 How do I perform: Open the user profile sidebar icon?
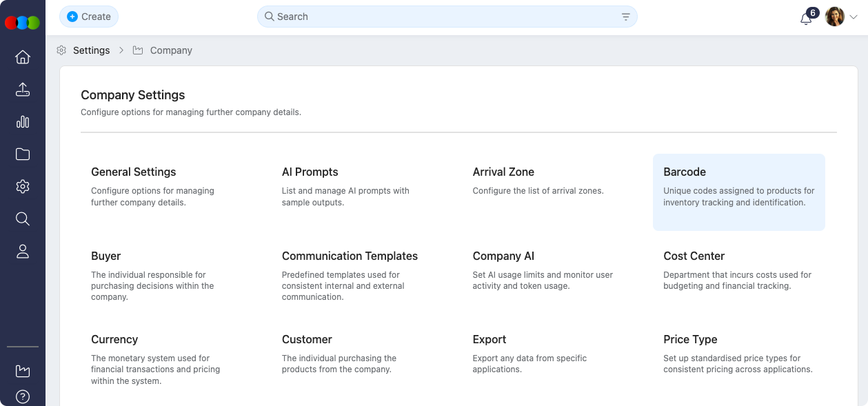[x=23, y=252]
